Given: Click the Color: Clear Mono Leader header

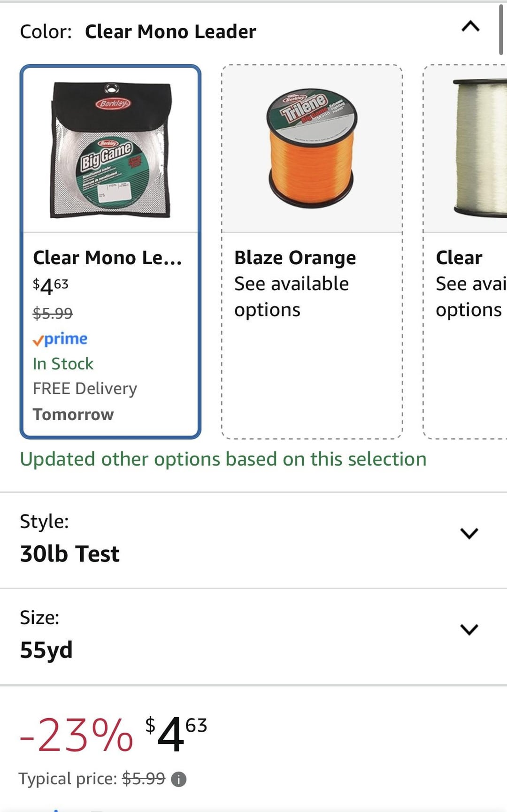Looking at the screenshot, I should tap(138, 32).
